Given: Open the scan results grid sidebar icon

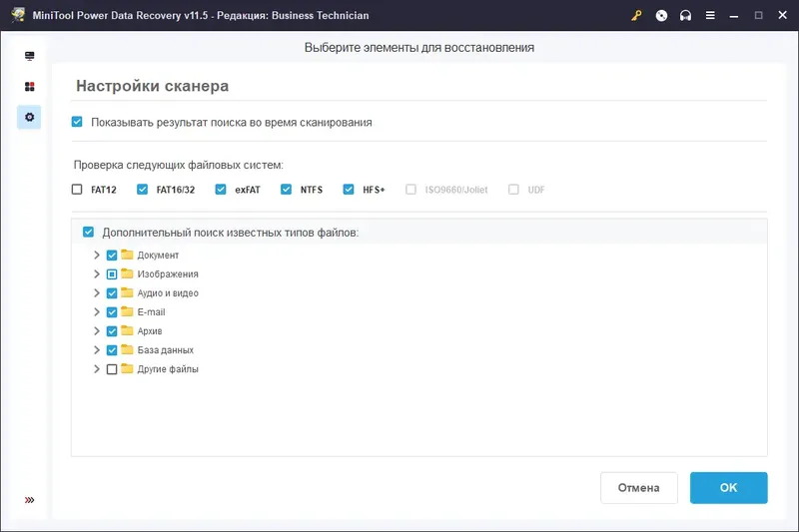Looking at the screenshot, I should pos(30,87).
